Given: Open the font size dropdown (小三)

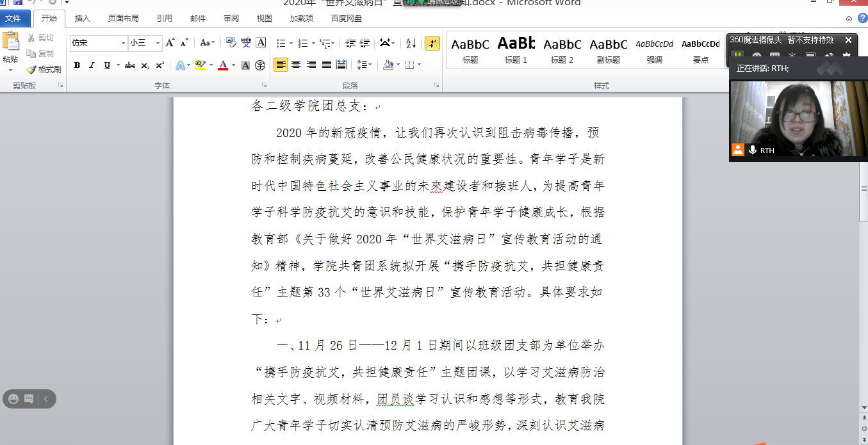Looking at the screenshot, I should 158,44.
